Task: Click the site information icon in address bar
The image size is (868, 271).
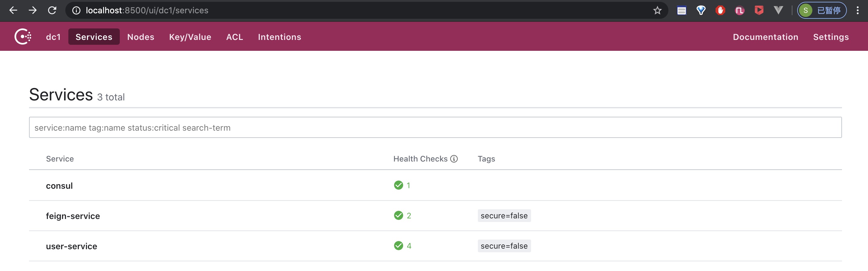Action: tap(77, 11)
